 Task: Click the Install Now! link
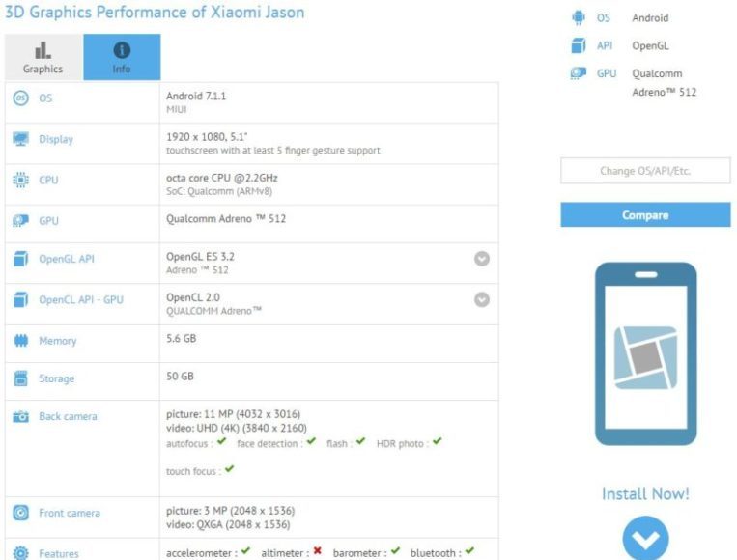point(645,493)
